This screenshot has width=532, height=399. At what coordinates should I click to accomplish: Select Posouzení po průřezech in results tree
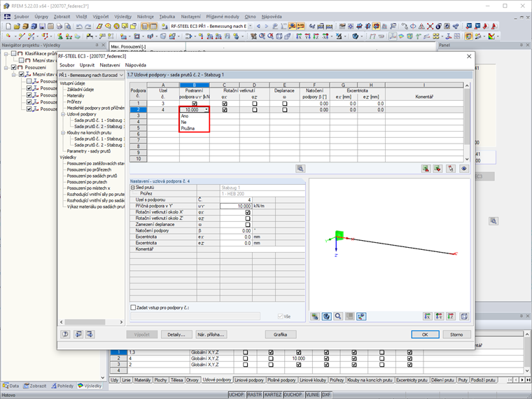(89, 169)
